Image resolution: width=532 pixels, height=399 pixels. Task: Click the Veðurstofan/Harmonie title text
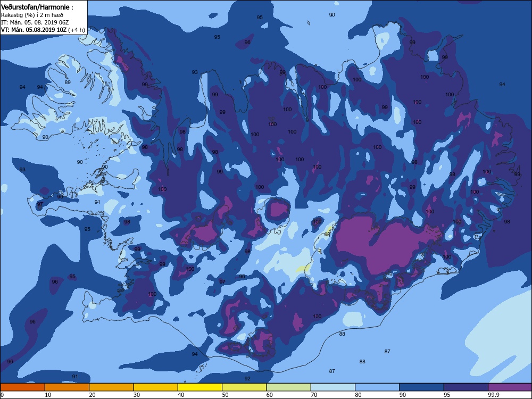pos(35,7)
